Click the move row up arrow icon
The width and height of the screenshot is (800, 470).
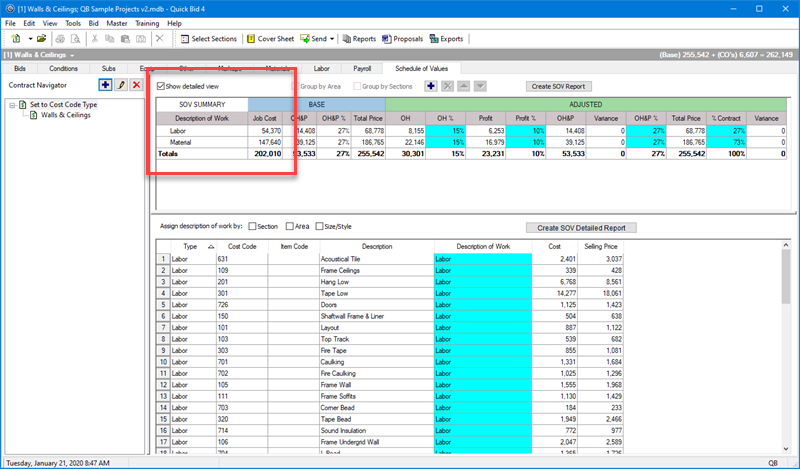(464, 86)
